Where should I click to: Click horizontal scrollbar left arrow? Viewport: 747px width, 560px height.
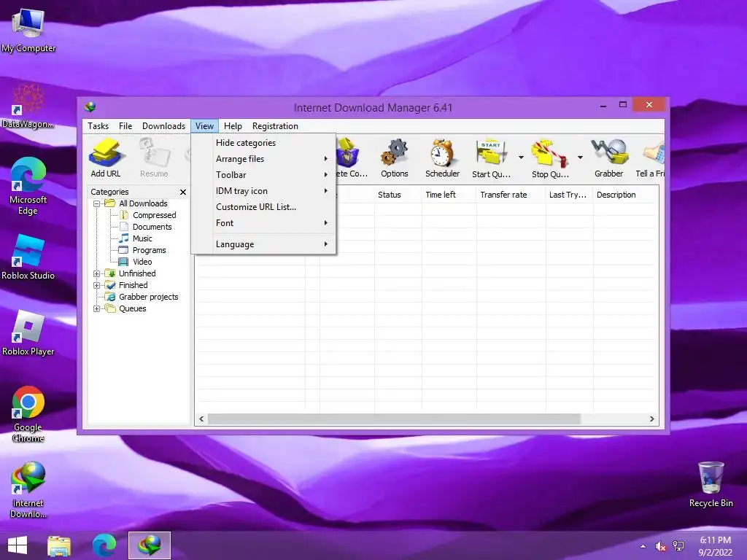[201, 419]
